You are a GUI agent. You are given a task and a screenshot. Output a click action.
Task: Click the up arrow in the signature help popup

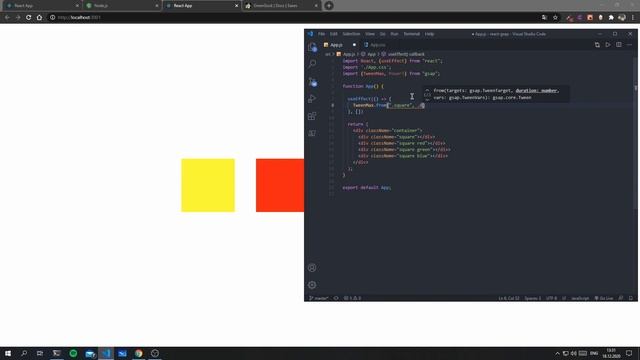coord(427,90)
